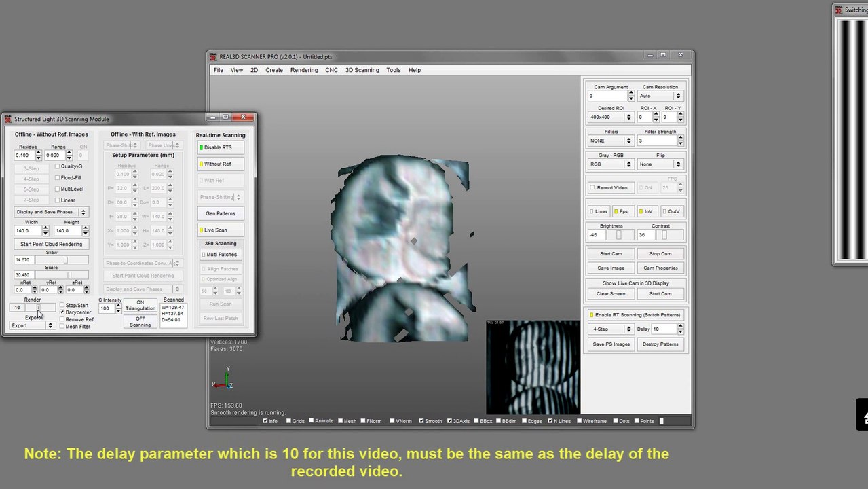Click the Structured Light module window icon
Screen dimensions: 868x489
pyautogui.click(x=8, y=119)
